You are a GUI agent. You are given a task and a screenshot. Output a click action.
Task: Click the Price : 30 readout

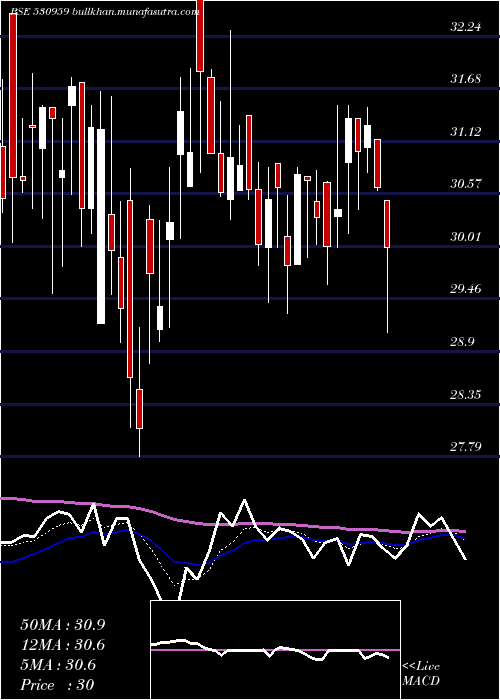point(57,685)
